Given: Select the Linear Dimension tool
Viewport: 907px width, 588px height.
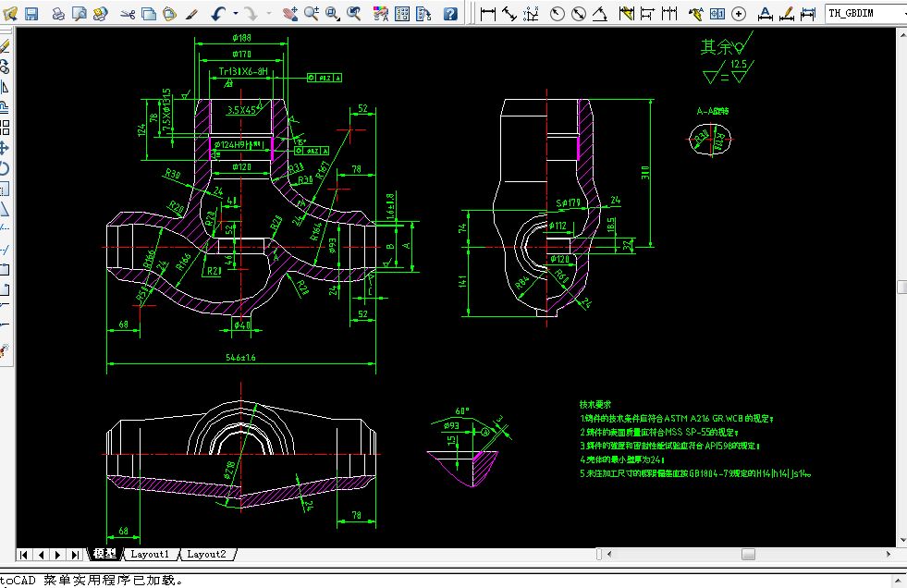Looking at the screenshot, I should [488, 14].
